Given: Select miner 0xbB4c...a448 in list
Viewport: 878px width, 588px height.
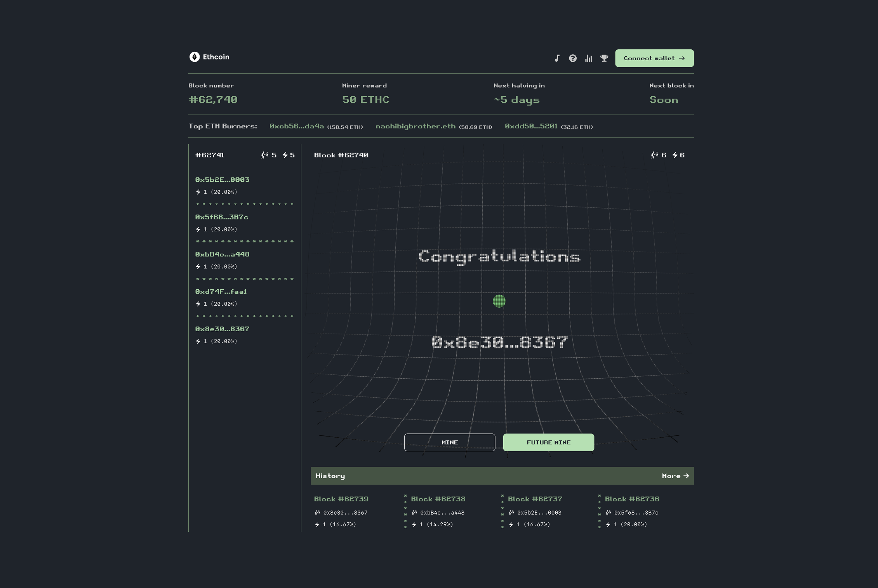Looking at the screenshot, I should (222, 254).
